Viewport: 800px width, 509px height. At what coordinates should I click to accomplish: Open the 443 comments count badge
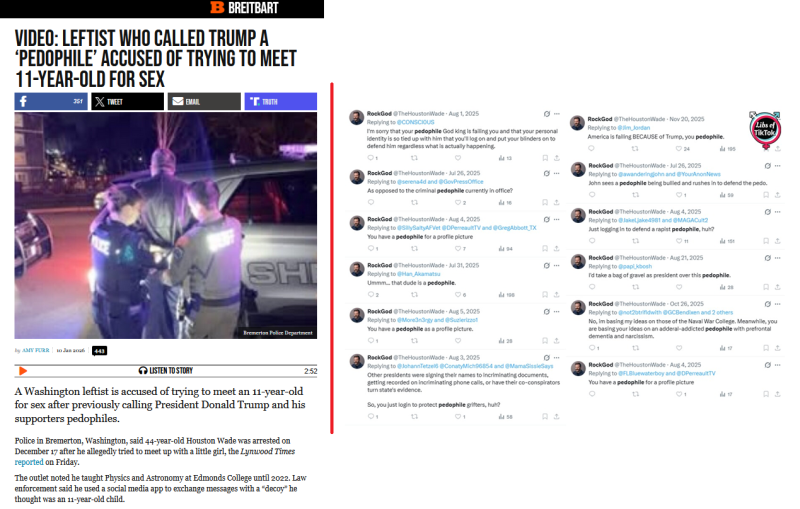(99, 351)
